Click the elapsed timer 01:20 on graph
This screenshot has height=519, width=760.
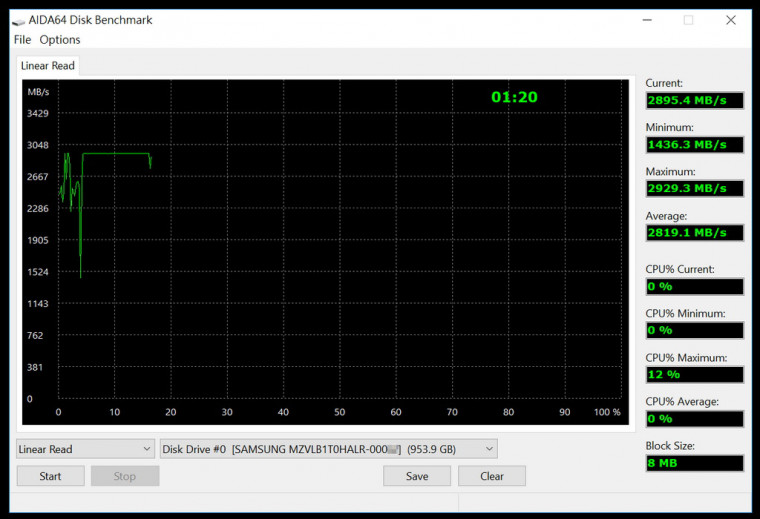514,97
